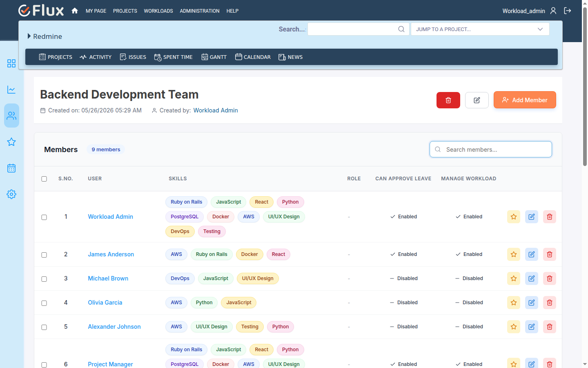Edit Alexander Johnson member row
Screen dimensions: 588x368
[x=532, y=327]
